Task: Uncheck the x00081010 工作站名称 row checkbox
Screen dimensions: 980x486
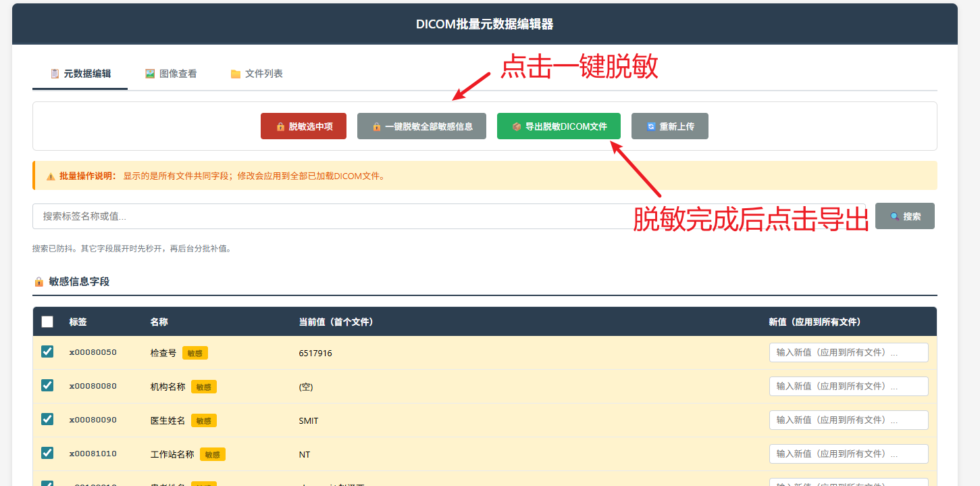Action: [47, 453]
